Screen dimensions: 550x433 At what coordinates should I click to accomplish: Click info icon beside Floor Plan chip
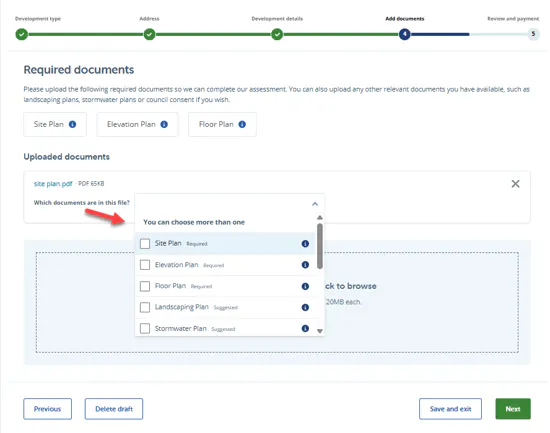point(242,124)
